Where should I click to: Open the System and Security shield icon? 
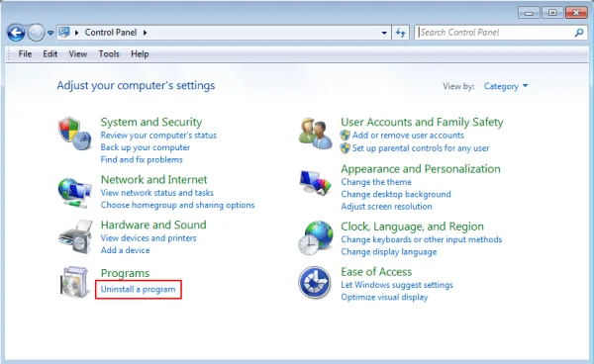coord(74,134)
